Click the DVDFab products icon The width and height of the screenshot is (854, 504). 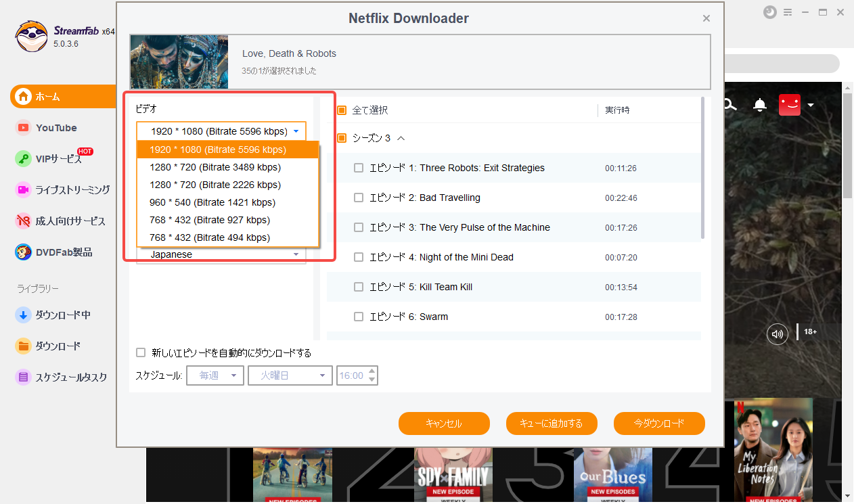[24, 252]
